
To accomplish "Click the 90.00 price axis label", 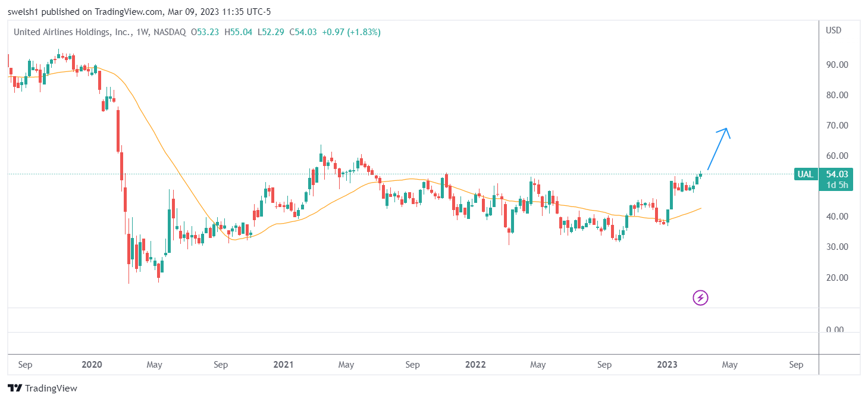I will [836, 64].
